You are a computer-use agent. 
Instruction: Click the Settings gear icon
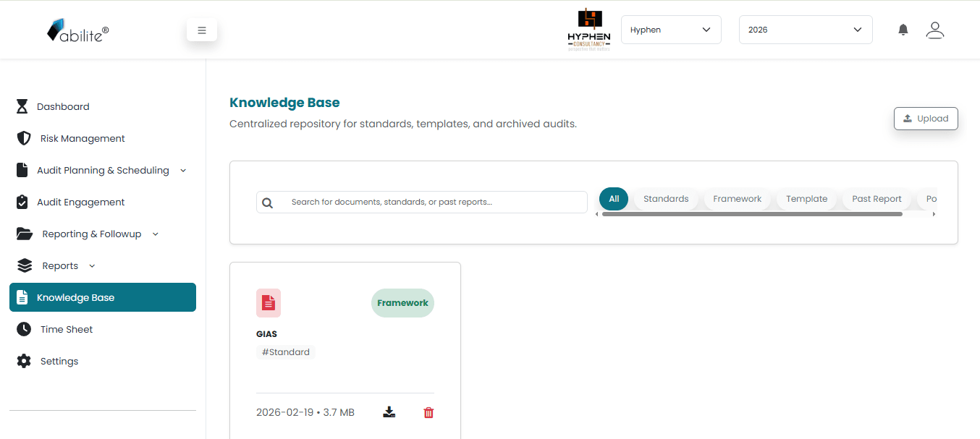point(24,361)
